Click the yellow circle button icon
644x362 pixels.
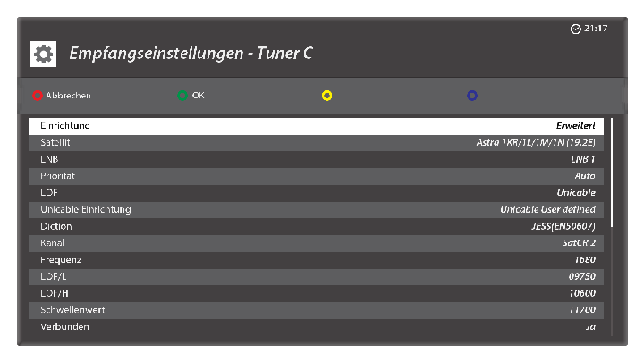(x=326, y=96)
